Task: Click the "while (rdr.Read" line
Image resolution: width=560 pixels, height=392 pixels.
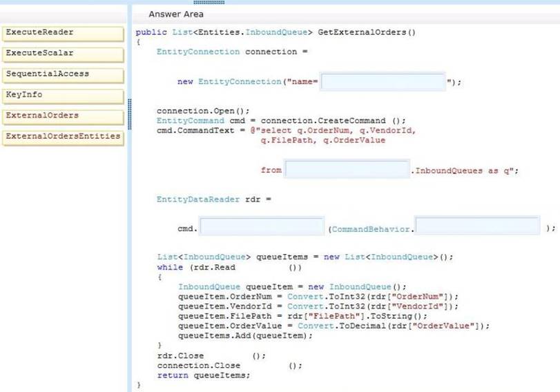Action: [x=229, y=267]
